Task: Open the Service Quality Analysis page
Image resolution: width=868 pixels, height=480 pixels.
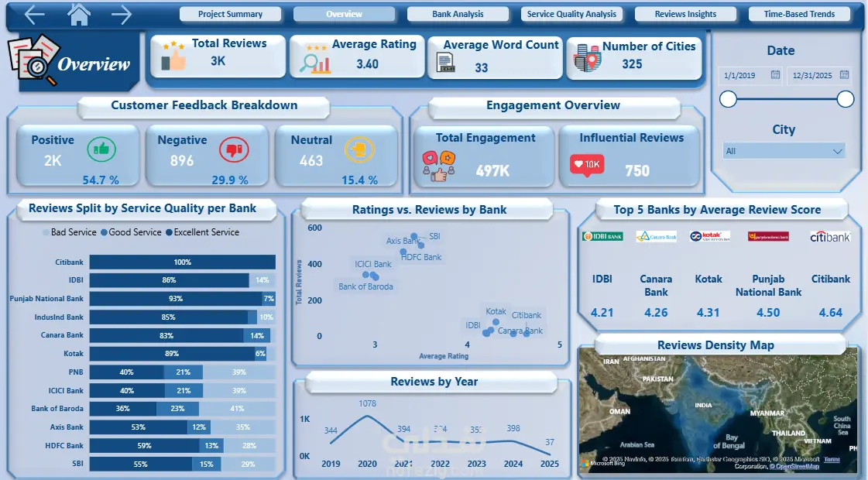Action: [x=571, y=14]
